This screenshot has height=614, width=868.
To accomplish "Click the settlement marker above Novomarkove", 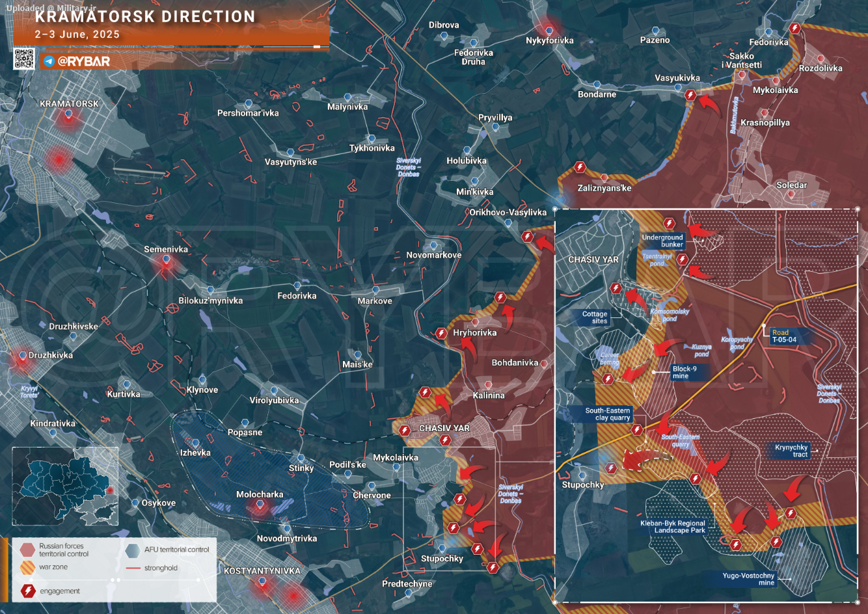I will pos(433,245).
